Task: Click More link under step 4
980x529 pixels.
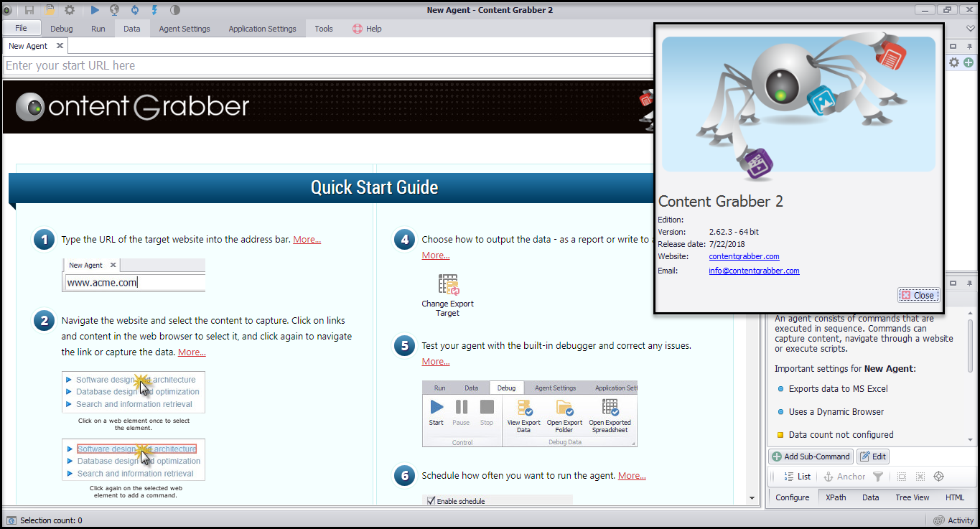Action: click(x=436, y=256)
